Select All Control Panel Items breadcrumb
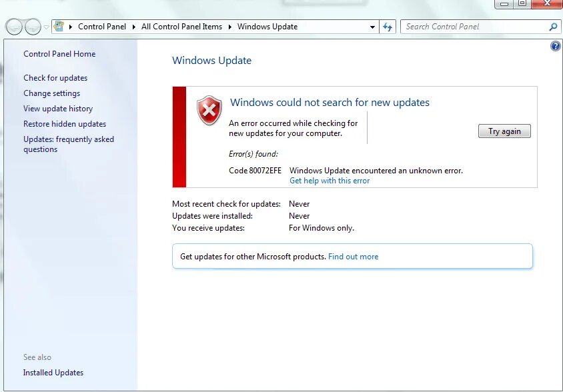Image resolution: width=563 pixels, height=392 pixels. 181,27
